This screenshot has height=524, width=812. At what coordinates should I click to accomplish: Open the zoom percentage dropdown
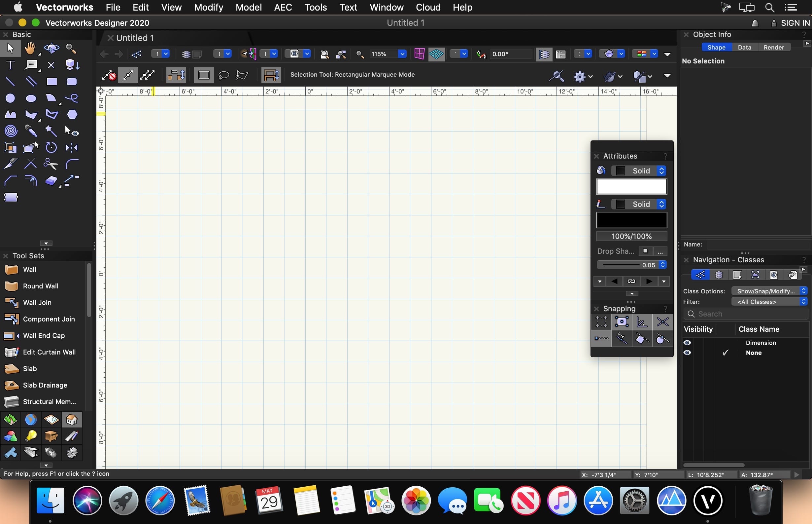(402, 54)
